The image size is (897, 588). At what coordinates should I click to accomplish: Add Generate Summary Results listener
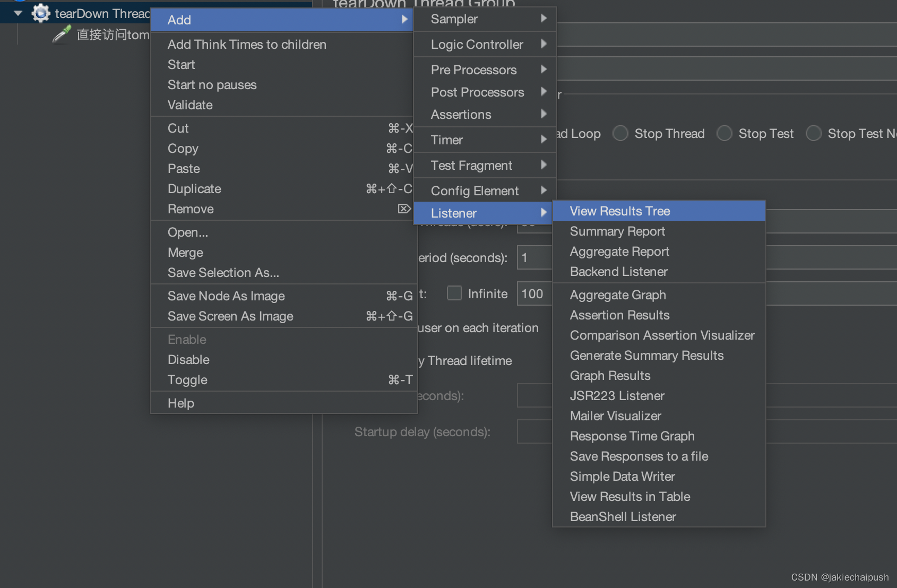(x=659, y=356)
